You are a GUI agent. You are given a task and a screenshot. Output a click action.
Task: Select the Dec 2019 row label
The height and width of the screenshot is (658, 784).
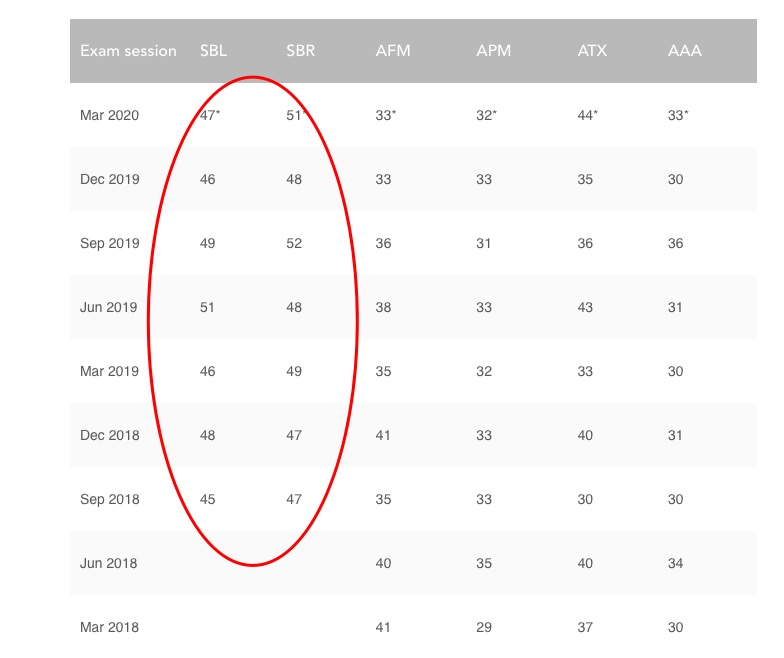point(109,180)
